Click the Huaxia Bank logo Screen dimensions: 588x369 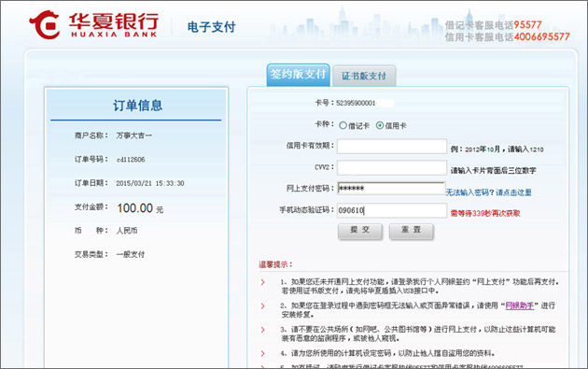pos(93,25)
